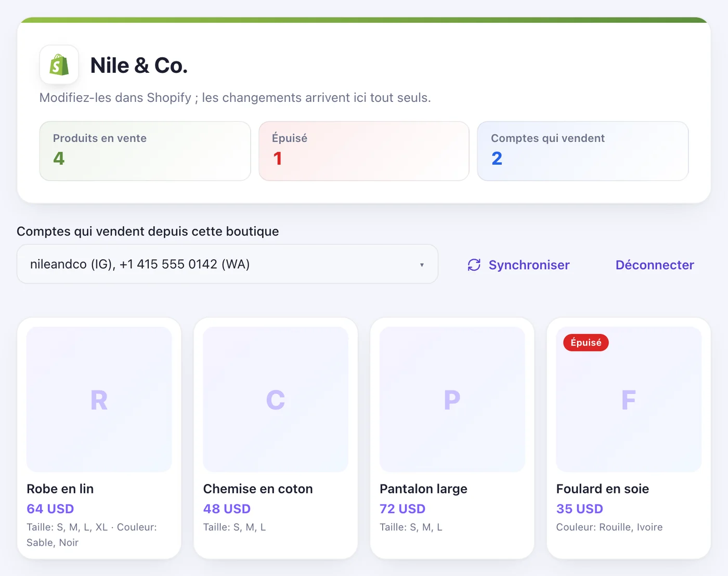This screenshot has height=576, width=728.
Task: Click the Déconnecter button
Action: tap(655, 265)
